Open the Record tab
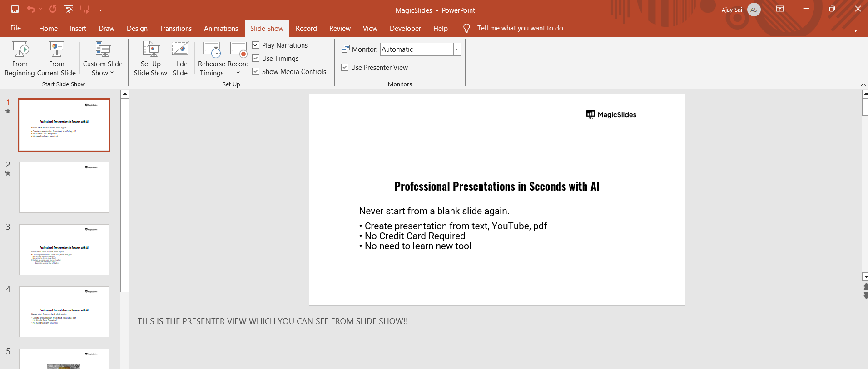 click(306, 28)
